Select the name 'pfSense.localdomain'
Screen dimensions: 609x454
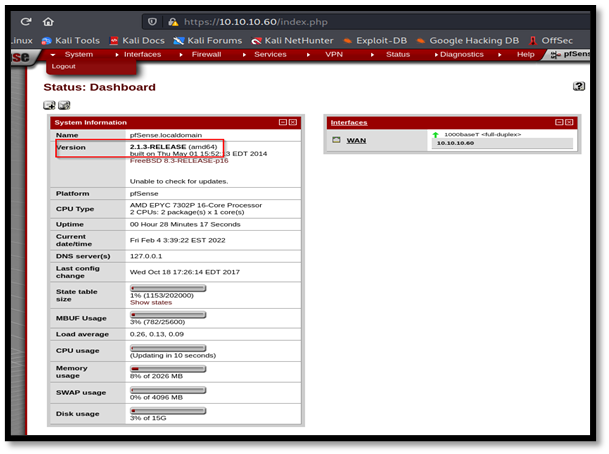(166, 135)
